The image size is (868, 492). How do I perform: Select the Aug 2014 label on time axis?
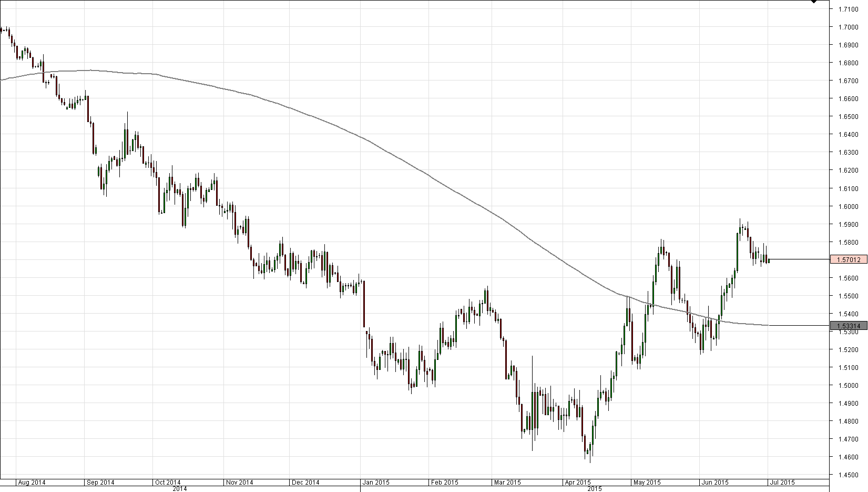32,482
